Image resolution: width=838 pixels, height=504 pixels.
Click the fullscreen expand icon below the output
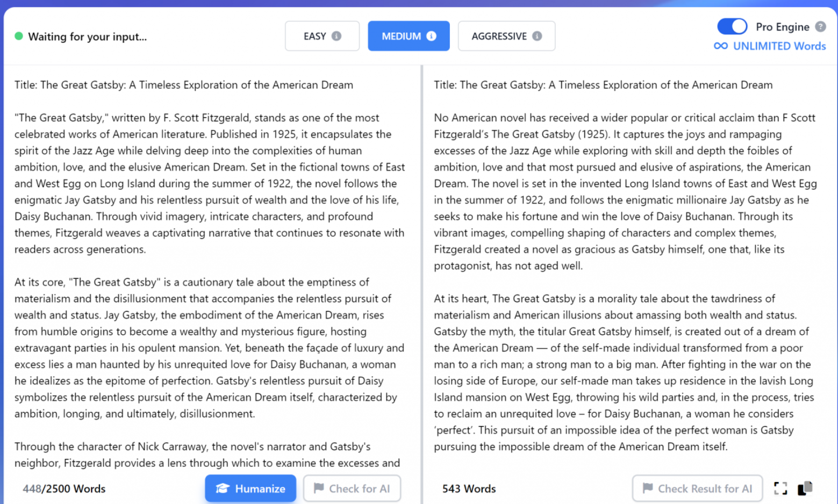point(780,488)
